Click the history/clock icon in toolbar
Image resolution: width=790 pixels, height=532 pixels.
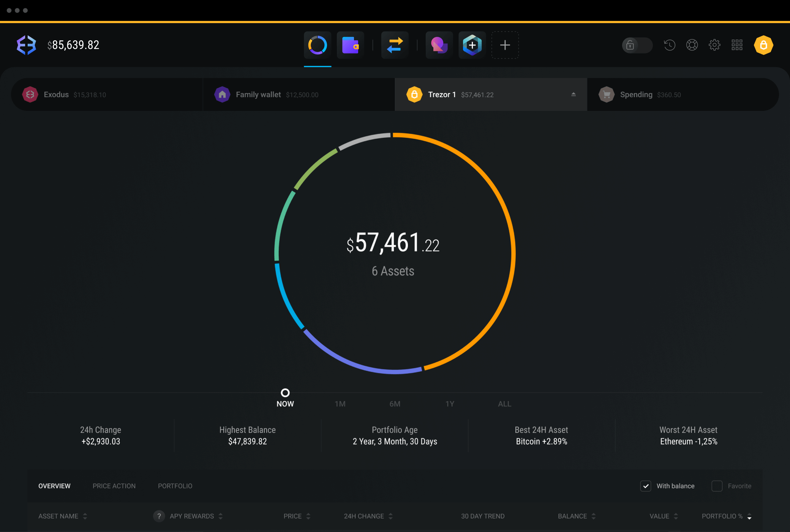[670, 44]
